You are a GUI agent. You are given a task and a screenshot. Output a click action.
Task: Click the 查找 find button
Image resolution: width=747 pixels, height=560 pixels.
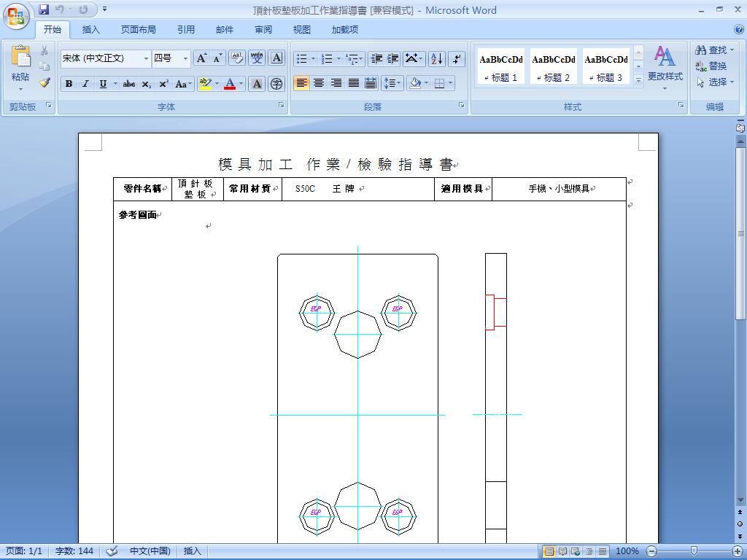[715, 50]
